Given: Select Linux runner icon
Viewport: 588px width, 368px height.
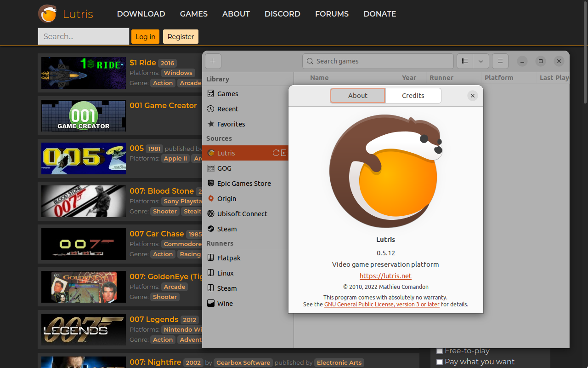Looking at the screenshot, I should click(211, 273).
